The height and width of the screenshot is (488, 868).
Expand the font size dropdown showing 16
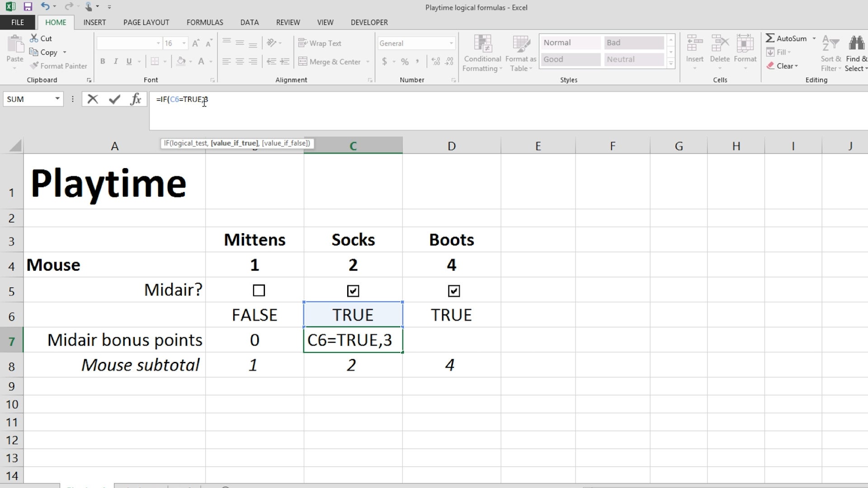point(184,43)
